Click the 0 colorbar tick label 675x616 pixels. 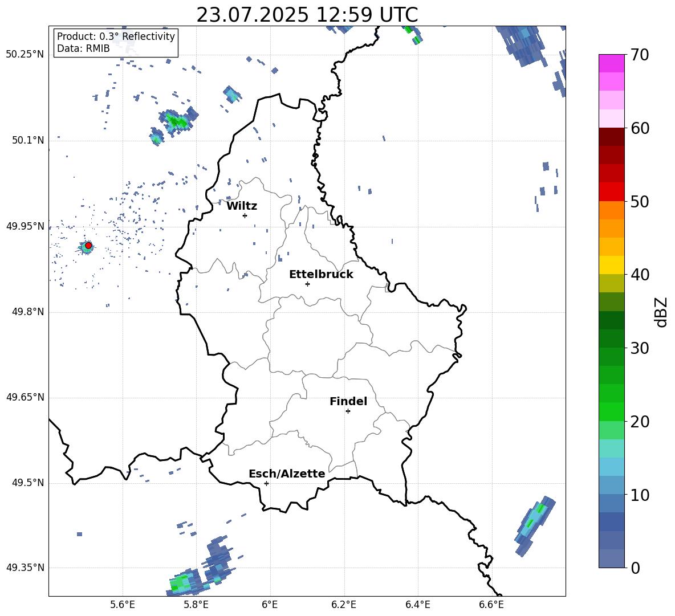[636, 568]
